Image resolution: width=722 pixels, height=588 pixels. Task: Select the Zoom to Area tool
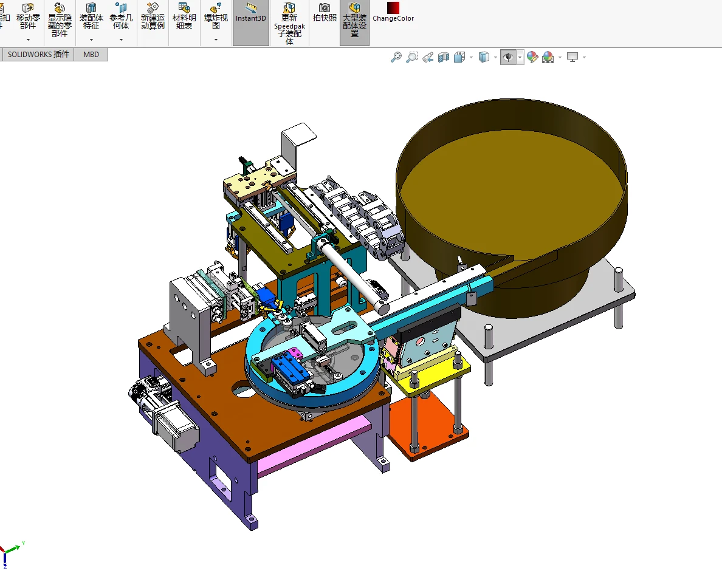[411, 57]
